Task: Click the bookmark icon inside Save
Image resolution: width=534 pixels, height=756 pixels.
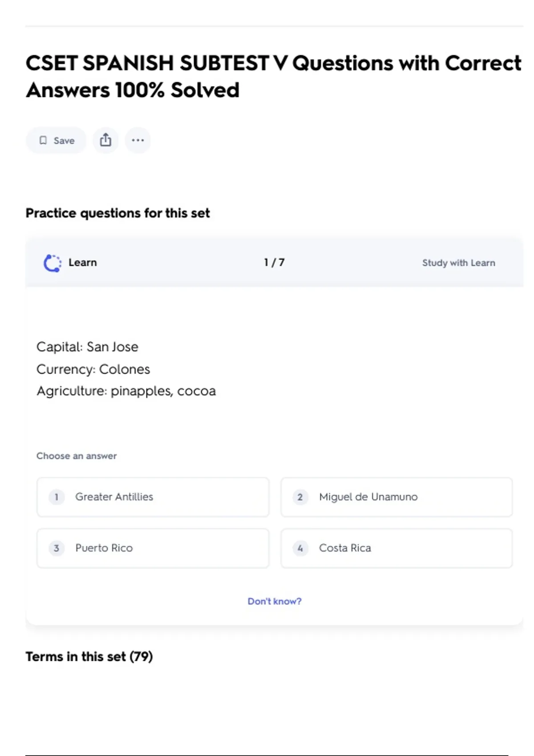Action: click(43, 141)
